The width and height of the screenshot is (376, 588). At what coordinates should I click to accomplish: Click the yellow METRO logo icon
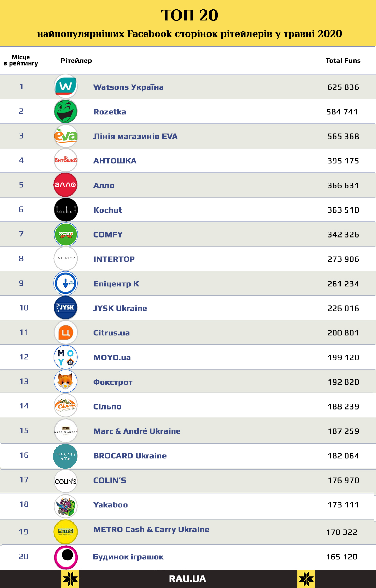coord(66,532)
